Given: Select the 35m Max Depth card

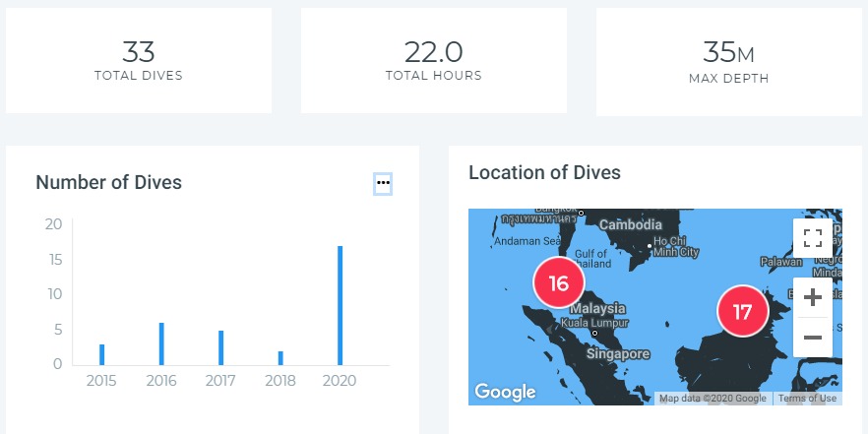Looking at the screenshot, I should click(729, 61).
